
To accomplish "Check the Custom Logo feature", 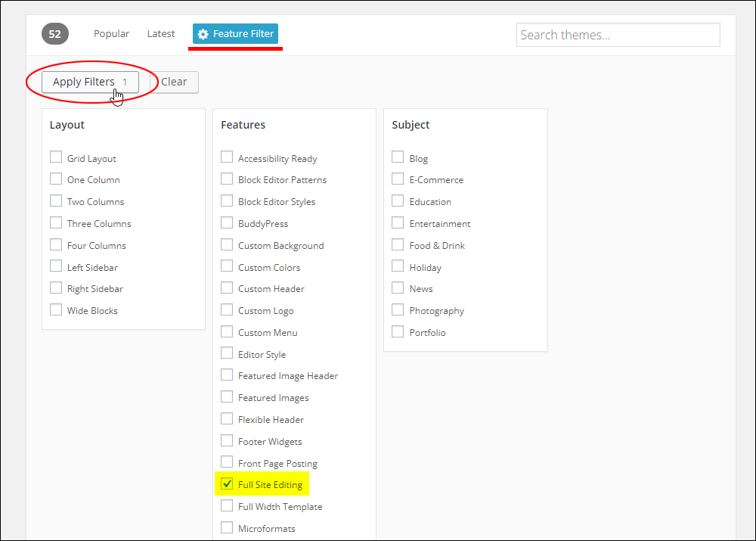I will [227, 309].
